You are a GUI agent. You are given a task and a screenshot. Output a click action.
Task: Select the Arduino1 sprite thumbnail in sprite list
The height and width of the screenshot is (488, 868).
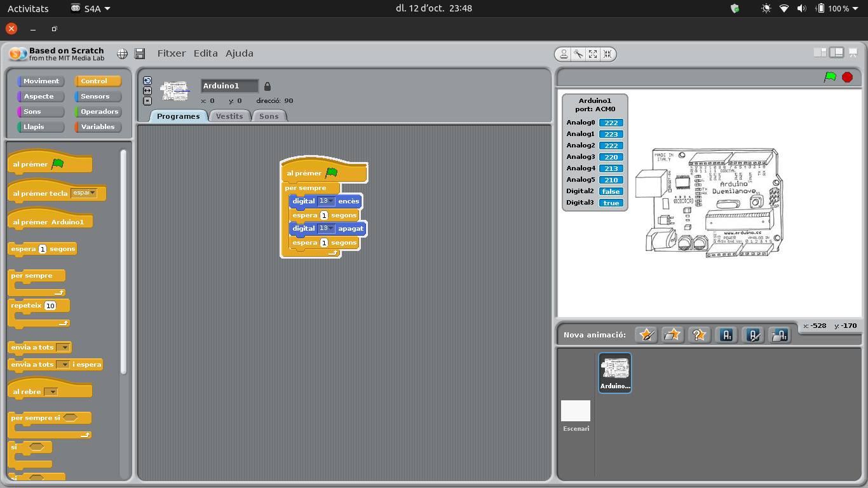click(x=615, y=373)
